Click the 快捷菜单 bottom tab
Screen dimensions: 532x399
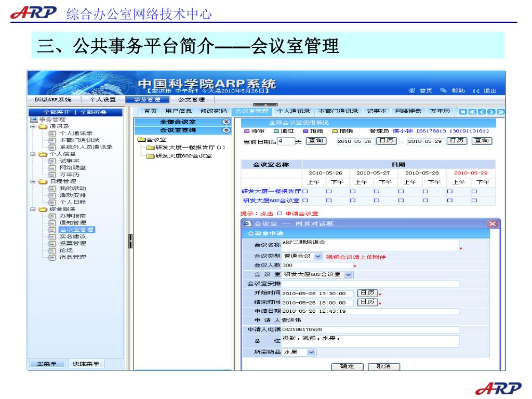pyautogui.click(x=86, y=364)
